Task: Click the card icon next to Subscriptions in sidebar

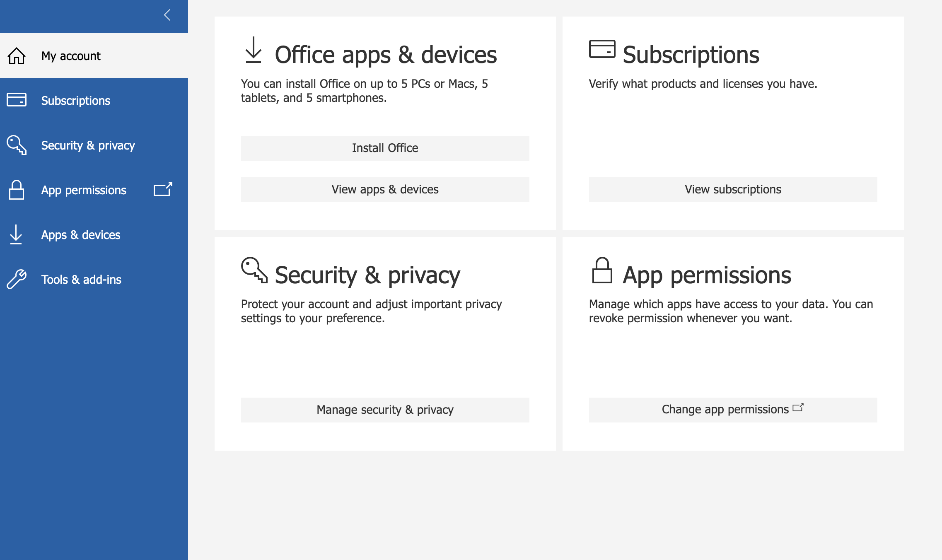Action: [x=17, y=100]
